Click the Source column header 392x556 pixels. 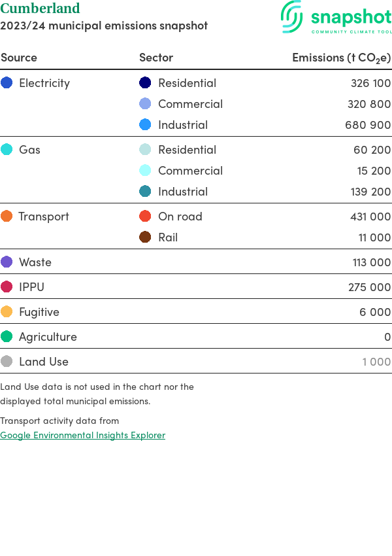coord(19,58)
